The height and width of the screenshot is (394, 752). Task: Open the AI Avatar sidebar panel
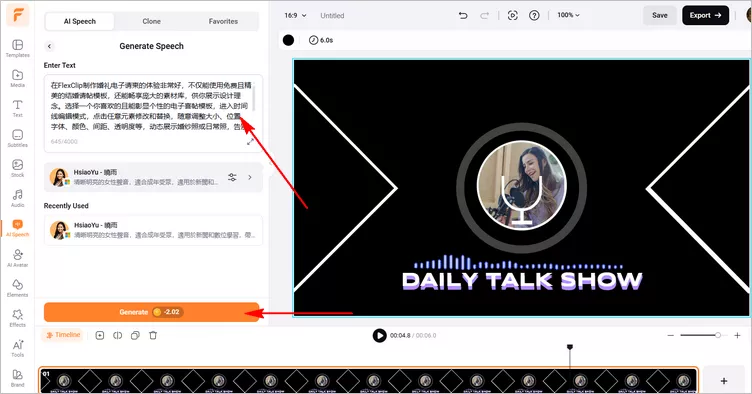click(x=17, y=258)
